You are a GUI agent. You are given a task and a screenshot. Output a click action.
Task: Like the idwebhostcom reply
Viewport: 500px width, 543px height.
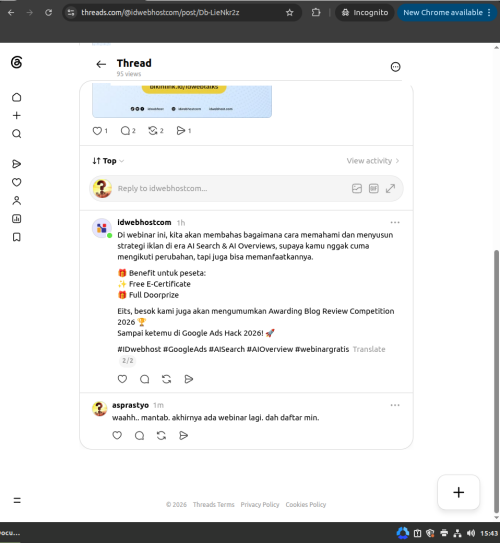pos(122,379)
